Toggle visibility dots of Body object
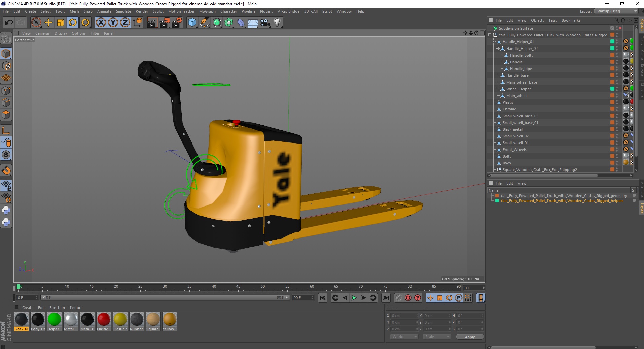 click(x=617, y=163)
